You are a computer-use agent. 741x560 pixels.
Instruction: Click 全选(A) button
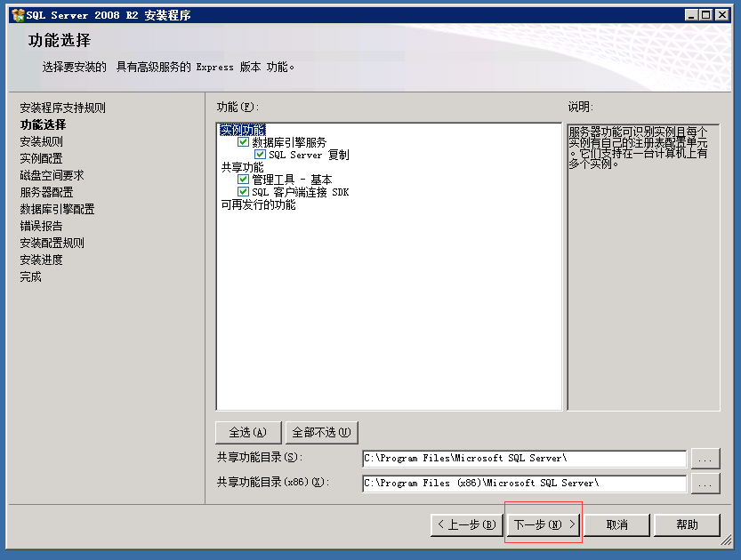click(248, 433)
